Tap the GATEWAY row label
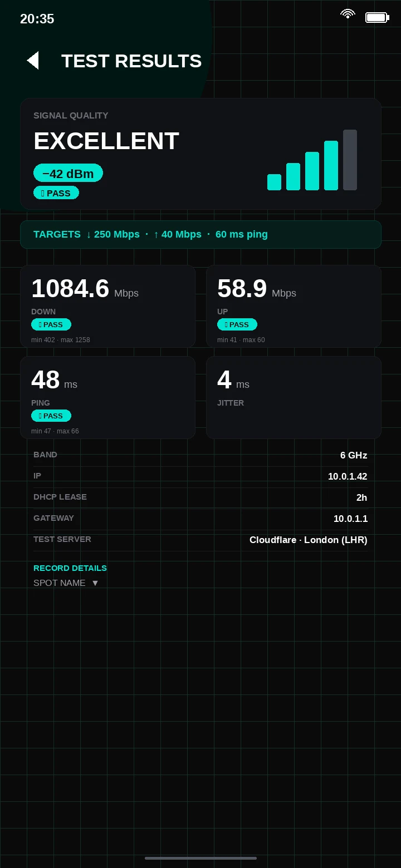This screenshot has height=868, width=401. pyautogui.click(x=53, y=518)
